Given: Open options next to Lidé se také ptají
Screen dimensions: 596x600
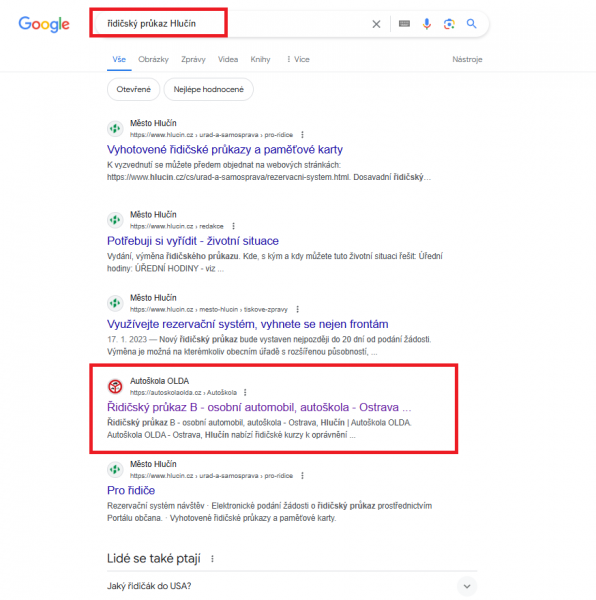Looking at the screenshot, I should 212,559.
